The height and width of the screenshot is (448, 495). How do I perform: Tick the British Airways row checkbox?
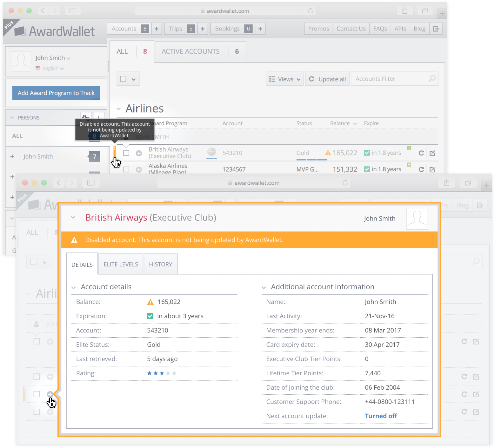(x=126, y=153)
